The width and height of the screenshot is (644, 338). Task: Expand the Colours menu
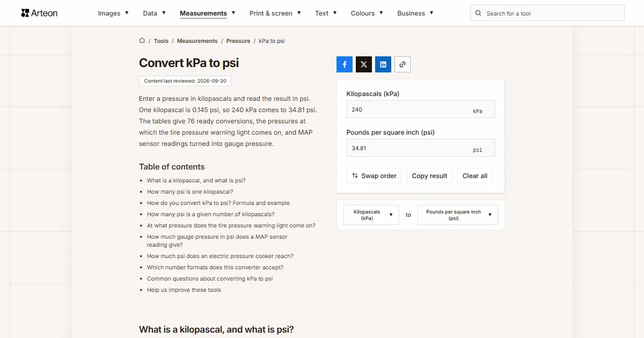point(367,13)
